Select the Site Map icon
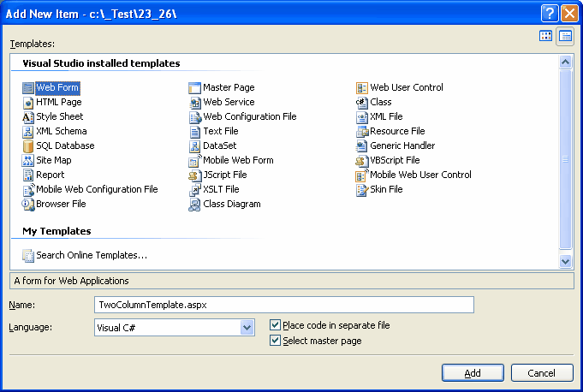 point(28,160)
